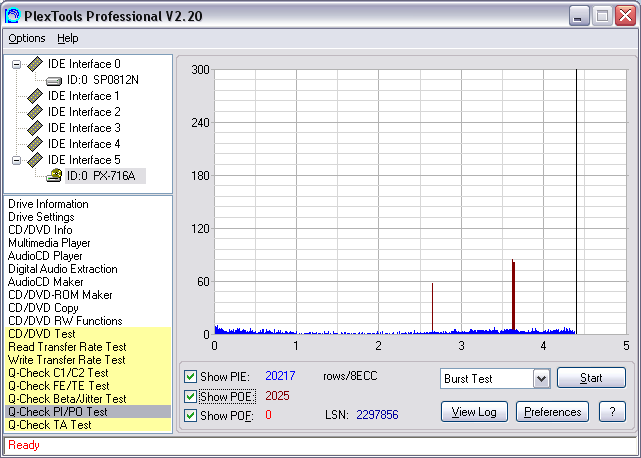Screen dimensions: 641x458
Task: Select Write Transfer Rate Test
Action: [x=88, y=360]
